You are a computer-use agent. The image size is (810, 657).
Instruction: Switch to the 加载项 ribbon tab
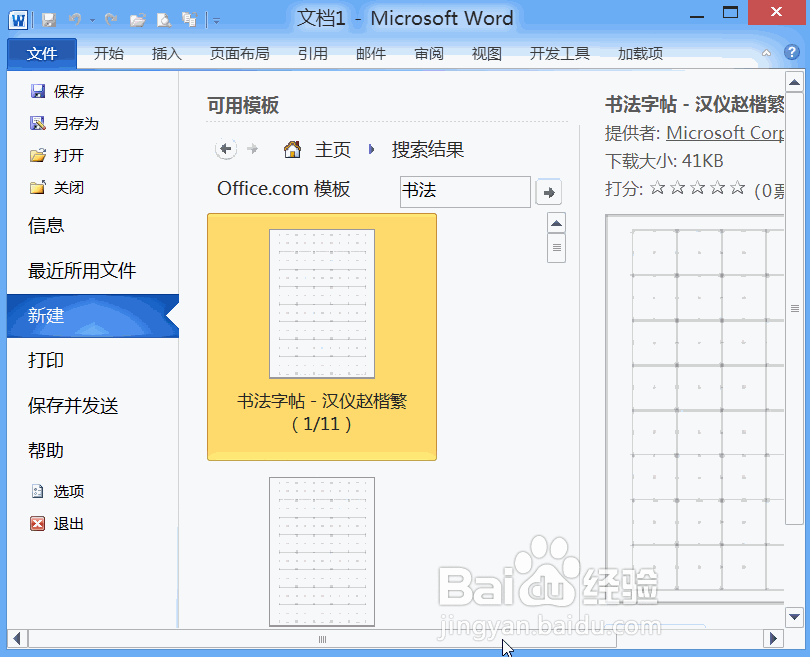(x=640, y=53)
